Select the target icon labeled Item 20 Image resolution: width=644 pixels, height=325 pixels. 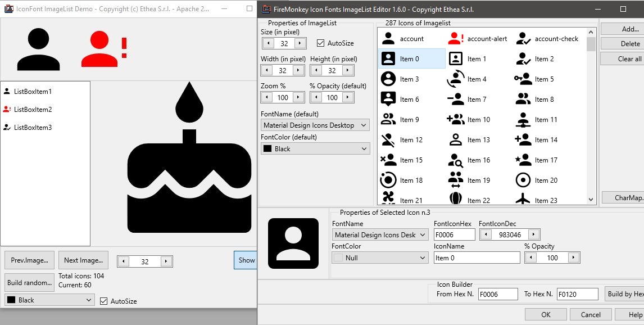coord(544,180)
